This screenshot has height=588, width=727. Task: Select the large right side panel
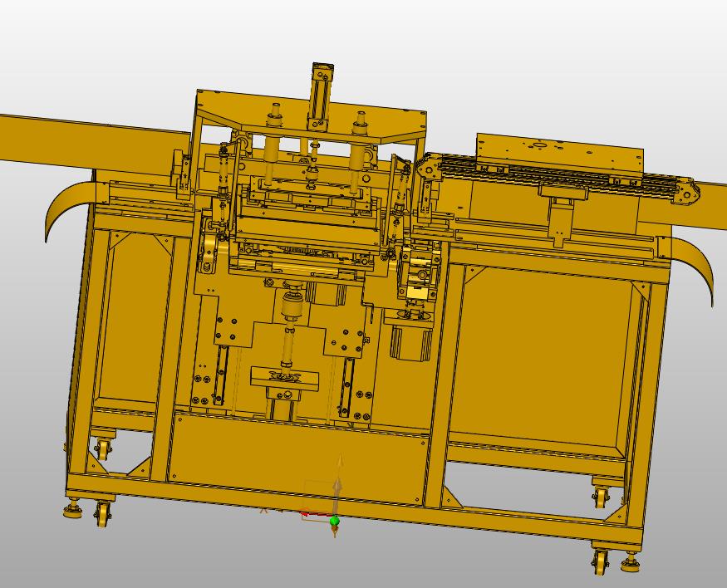tap(542, 359)
